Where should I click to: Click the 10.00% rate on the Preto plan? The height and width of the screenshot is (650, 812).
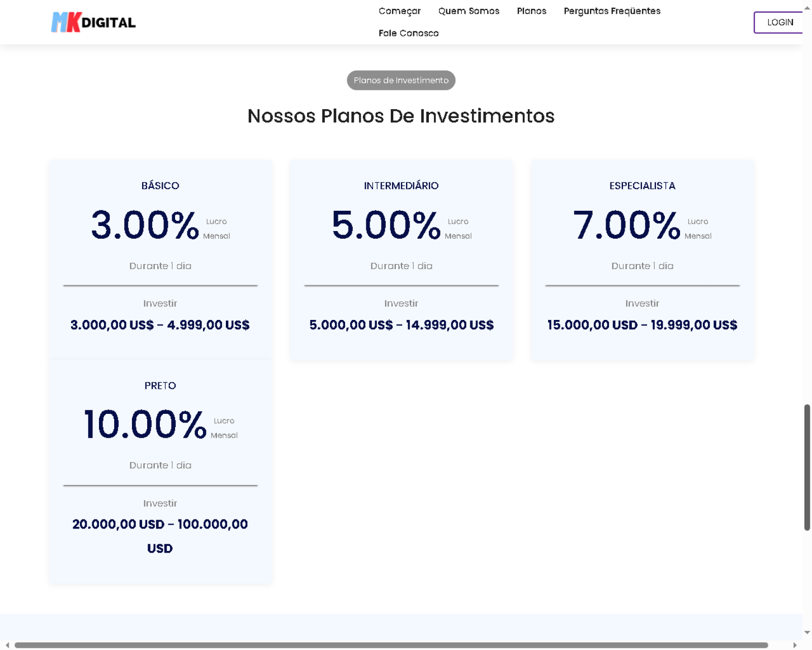pos(145,425)
